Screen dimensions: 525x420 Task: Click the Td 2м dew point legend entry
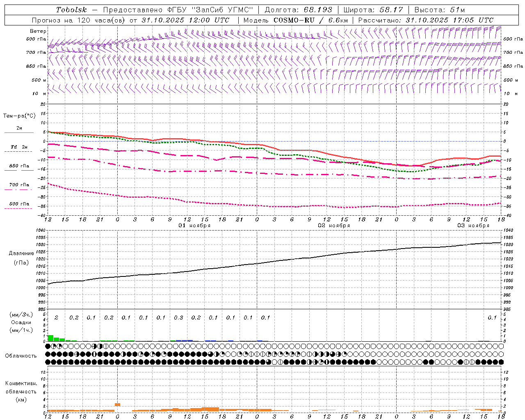(19, 147)
